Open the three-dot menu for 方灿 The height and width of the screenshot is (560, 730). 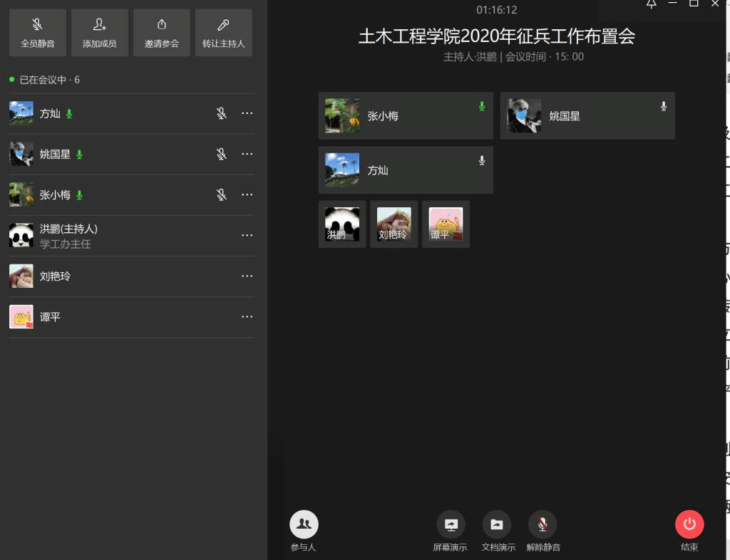[x=247, y=113]
